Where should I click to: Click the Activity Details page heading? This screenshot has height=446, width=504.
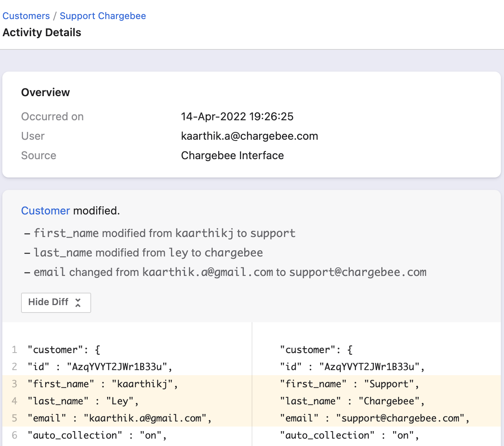42,33
